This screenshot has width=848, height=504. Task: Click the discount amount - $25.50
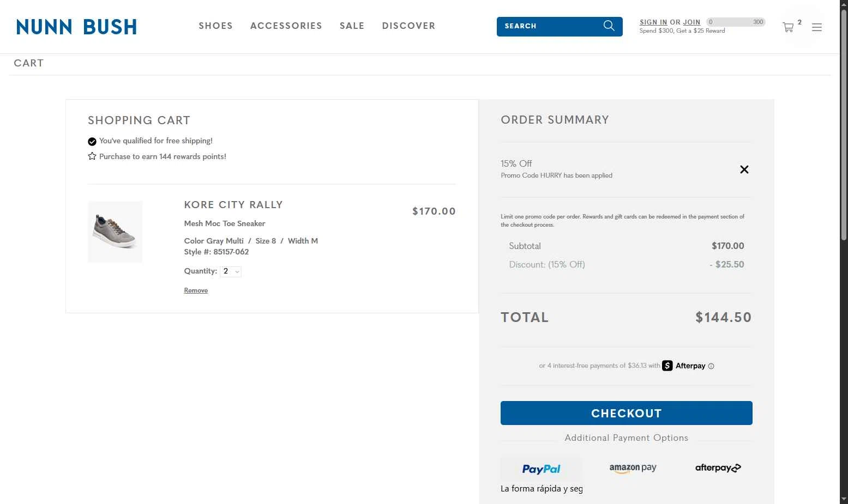[726, 264]
